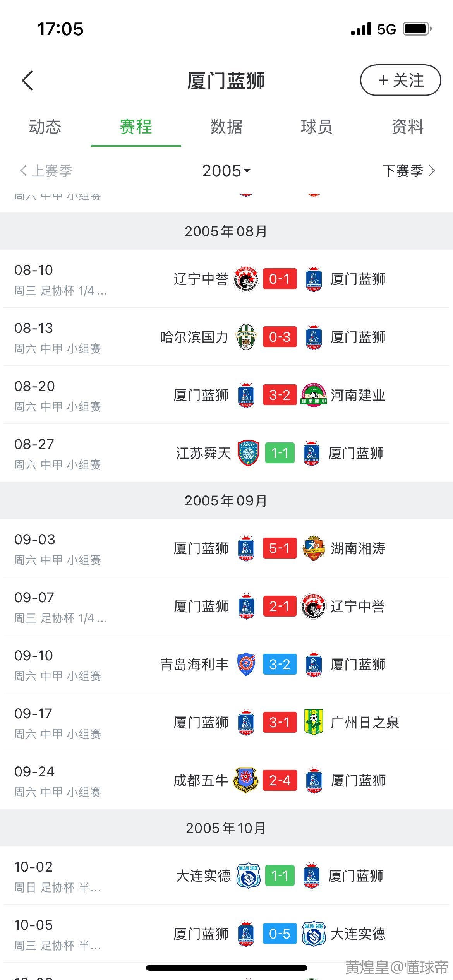
Task: Open the 动态 tab
Action: coord(45,127)
